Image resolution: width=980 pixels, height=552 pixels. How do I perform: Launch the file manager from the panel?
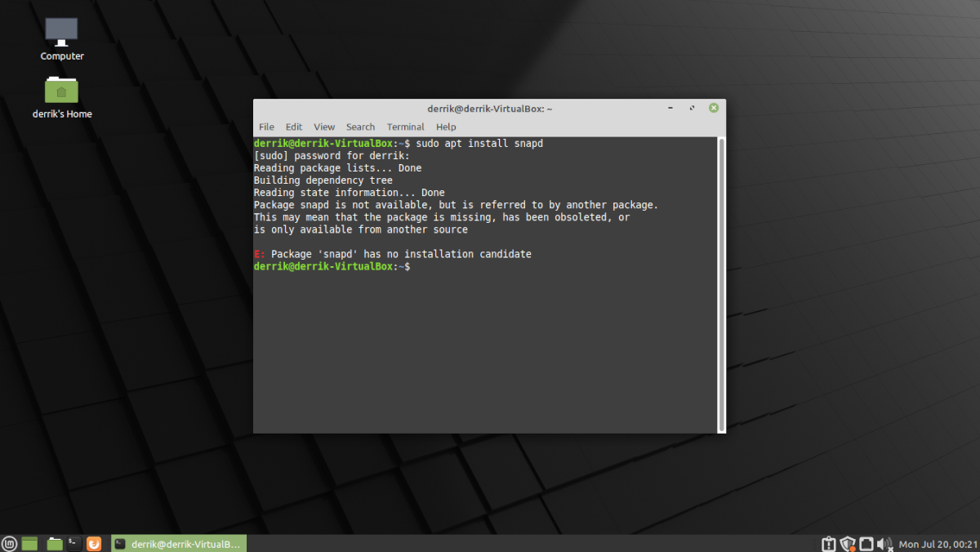tap(55, 543)
